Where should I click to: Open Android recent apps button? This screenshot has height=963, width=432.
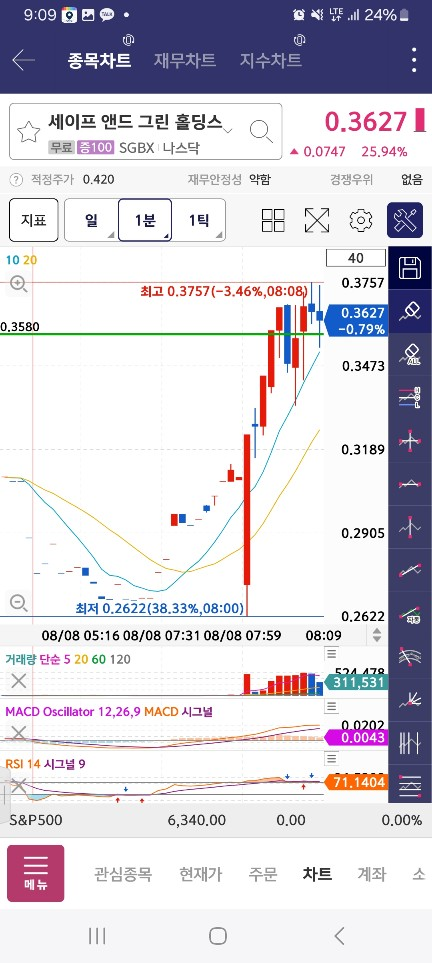click(97, 936)
